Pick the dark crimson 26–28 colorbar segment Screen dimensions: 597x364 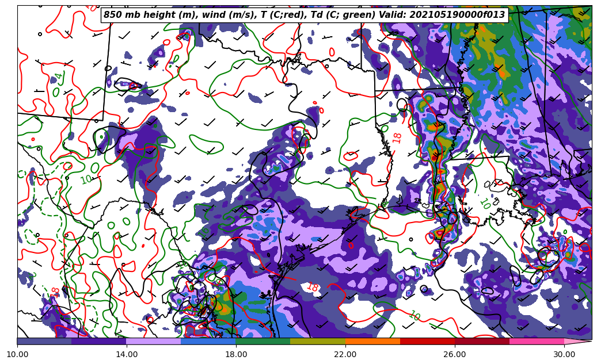tap(482, 341)
